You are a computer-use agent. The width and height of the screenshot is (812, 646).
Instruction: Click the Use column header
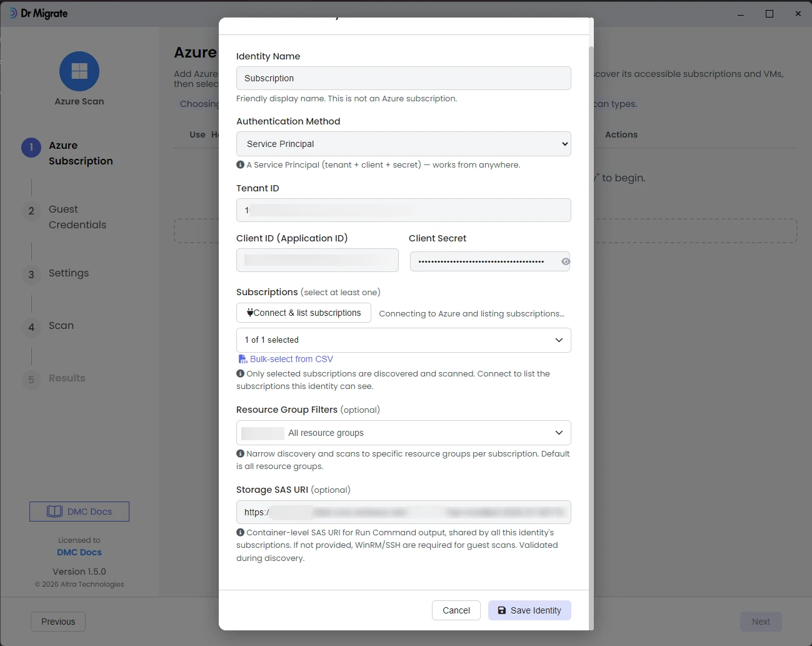coord(198,134)
